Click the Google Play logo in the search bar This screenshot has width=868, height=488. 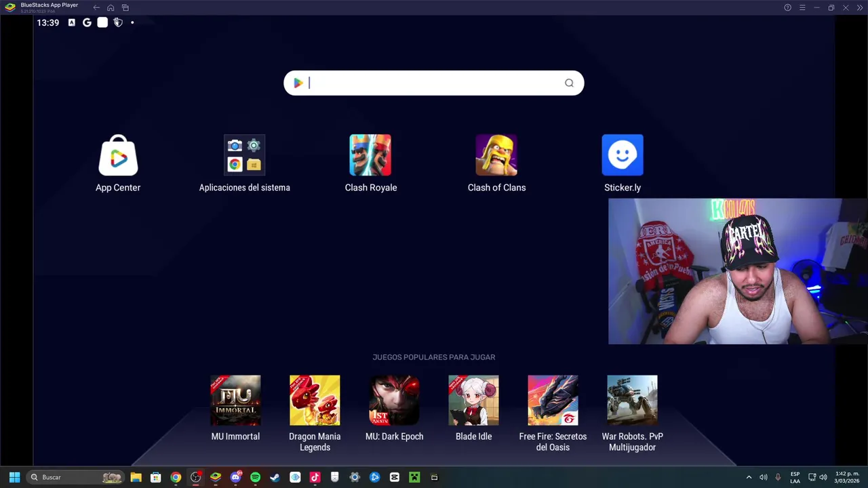(298, 83)
